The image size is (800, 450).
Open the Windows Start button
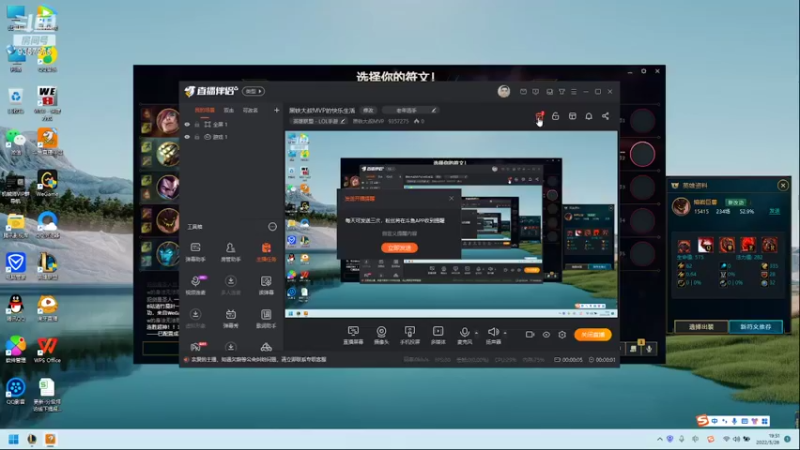click(14, 439)
